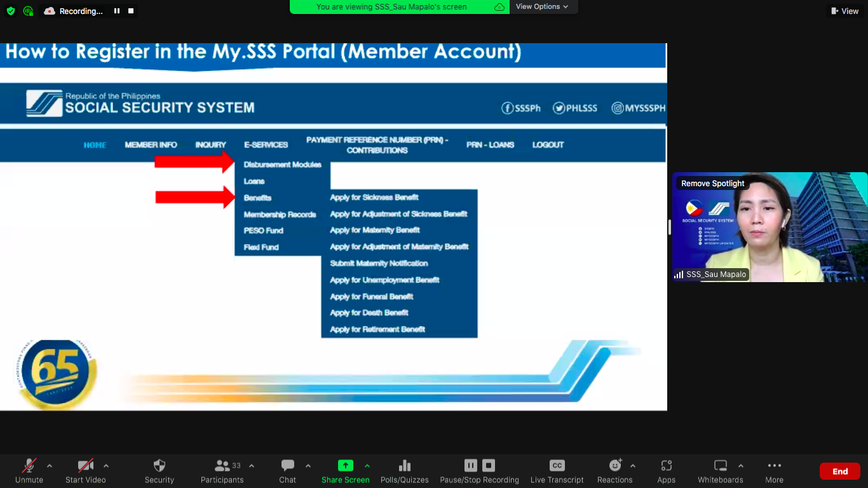
Task: End the meeting
Action: pyautogui.click(x=839, y=471)
